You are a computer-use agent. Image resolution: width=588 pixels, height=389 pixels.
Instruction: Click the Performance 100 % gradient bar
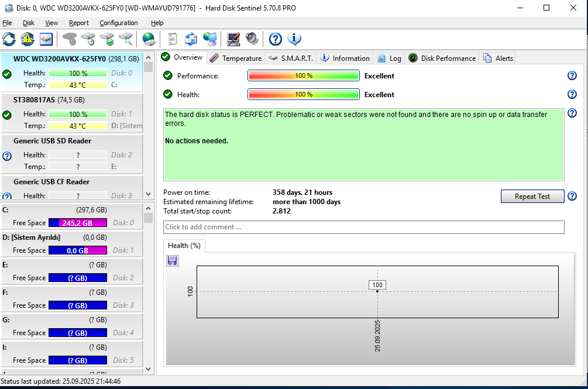[304, 75]
